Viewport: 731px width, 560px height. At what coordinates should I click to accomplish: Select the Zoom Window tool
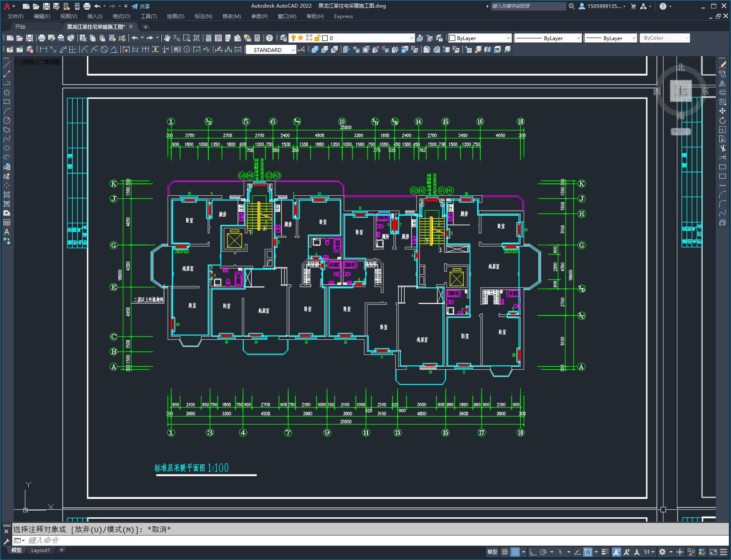[186, 38]
